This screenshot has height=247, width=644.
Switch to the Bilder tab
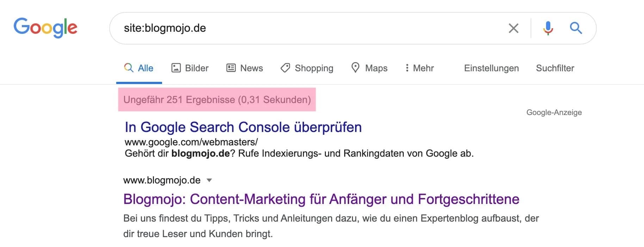tap(190, 68)
